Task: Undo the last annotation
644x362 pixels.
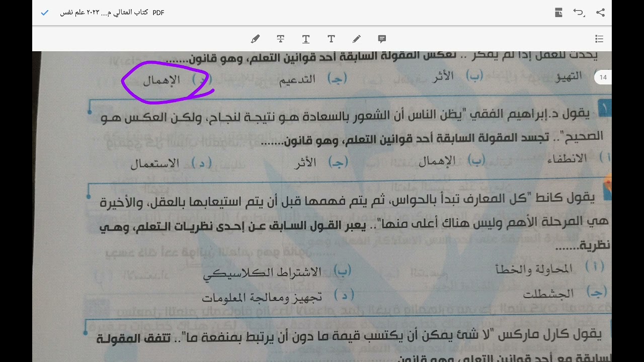Action: [x=579, y=13]
